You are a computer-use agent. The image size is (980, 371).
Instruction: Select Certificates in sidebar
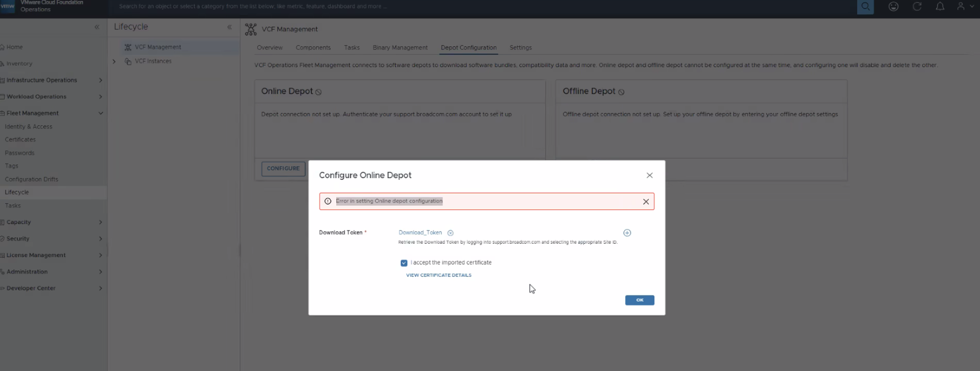[20, 139]
